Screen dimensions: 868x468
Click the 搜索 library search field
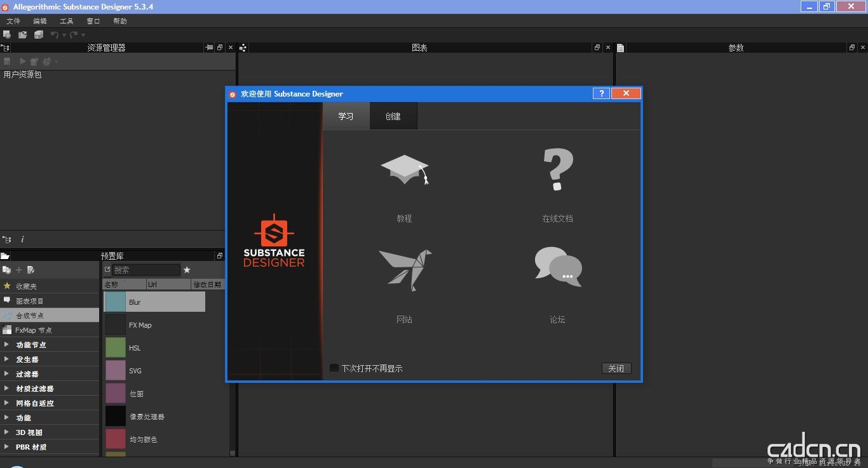(x=146, y=270)
